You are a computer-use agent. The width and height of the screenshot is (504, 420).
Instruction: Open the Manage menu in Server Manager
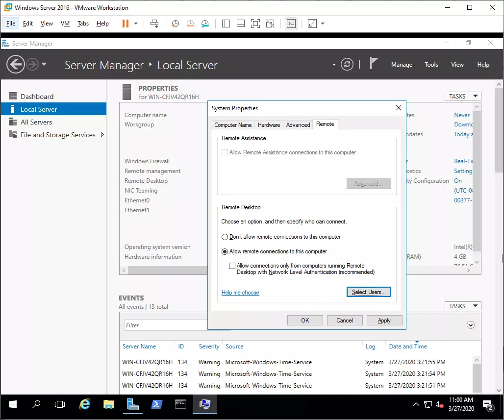click(402, 65)
